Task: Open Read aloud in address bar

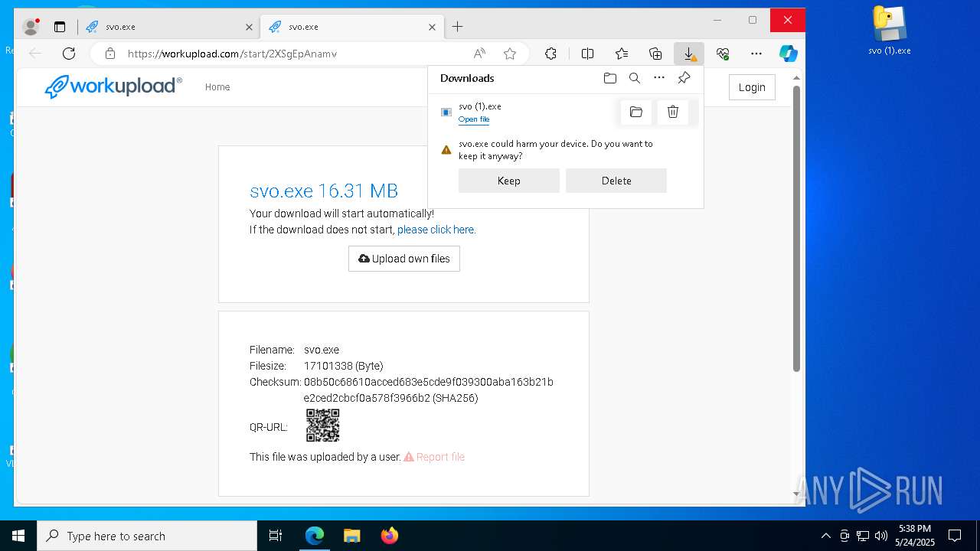Action: (479, 54)
